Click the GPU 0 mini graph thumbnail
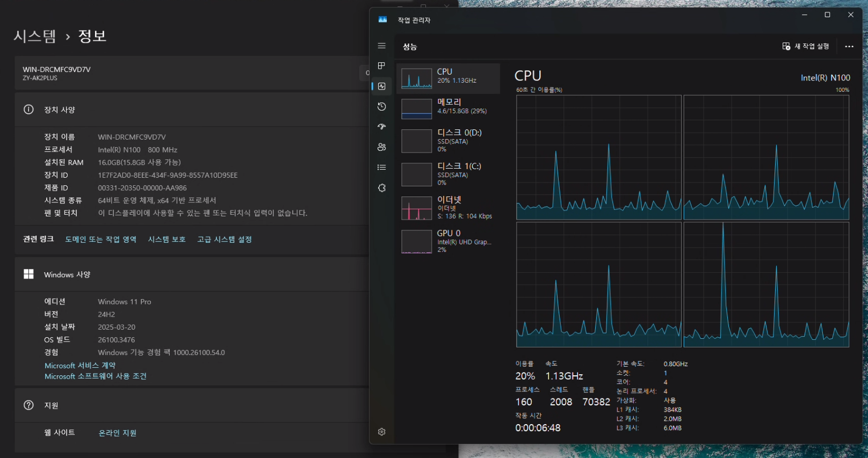 [417, 242]
